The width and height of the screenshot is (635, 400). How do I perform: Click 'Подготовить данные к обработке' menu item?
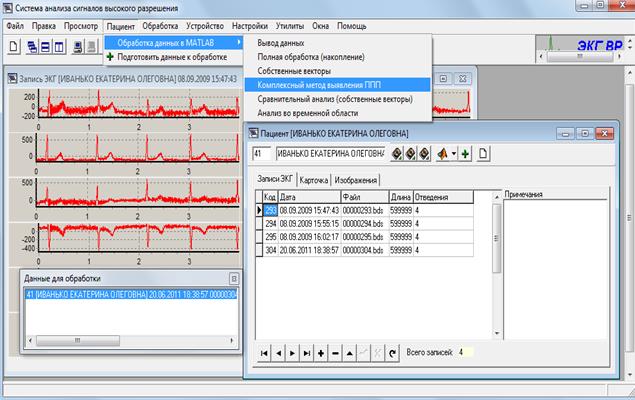click(x=171, y=58)
